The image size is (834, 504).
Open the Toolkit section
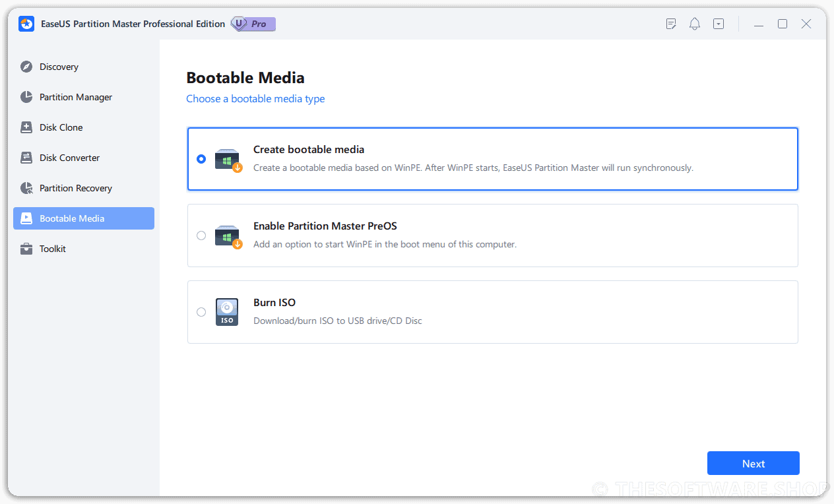point(84,249)
